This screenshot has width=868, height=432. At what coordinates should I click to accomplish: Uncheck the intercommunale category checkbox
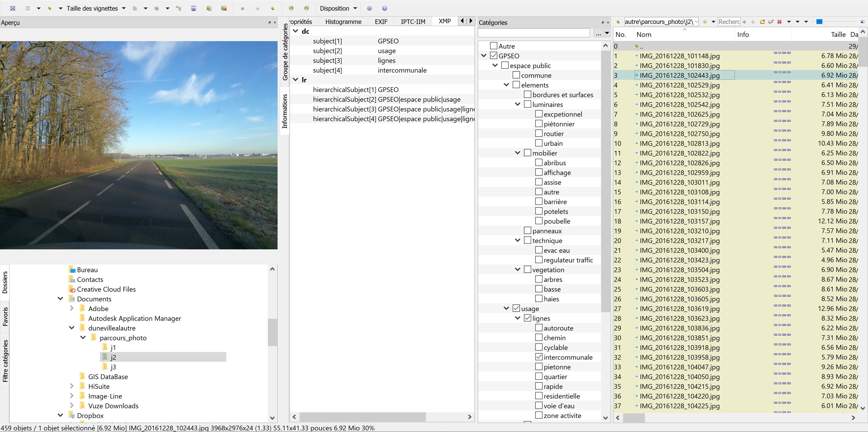coord(539,357)
